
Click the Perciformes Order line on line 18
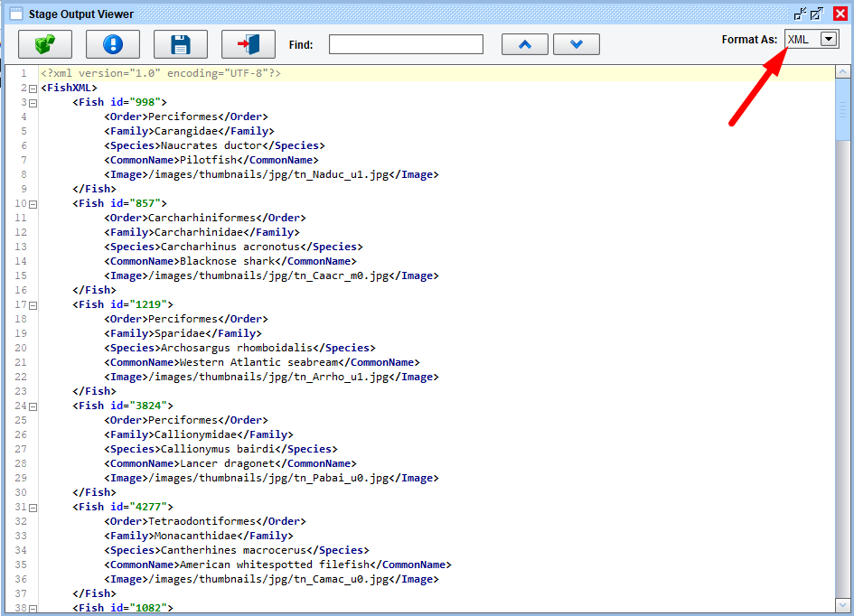[x=186, y=319]
